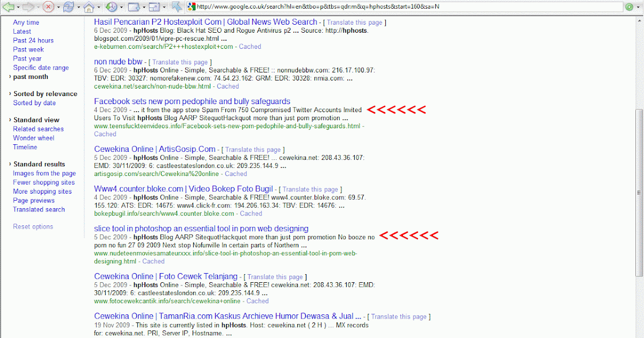Open the History clock icon
644x338 pixels.
(111, 7)
